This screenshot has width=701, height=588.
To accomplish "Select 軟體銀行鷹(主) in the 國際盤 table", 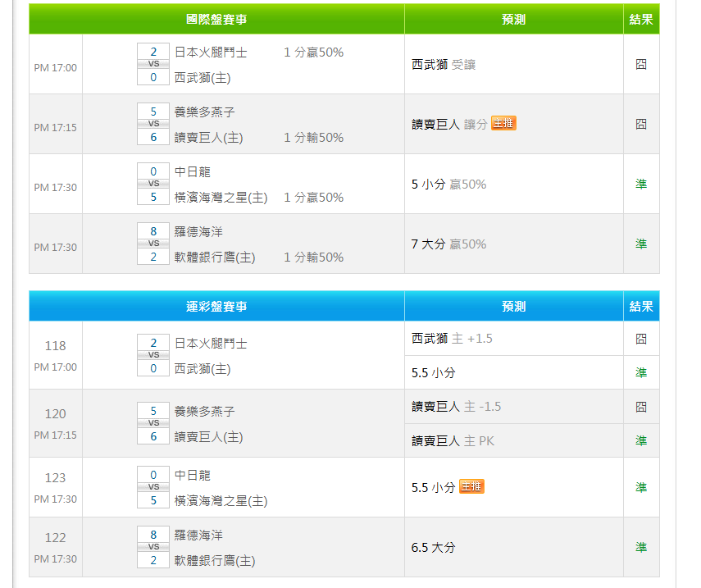I will tap(215, 258).
